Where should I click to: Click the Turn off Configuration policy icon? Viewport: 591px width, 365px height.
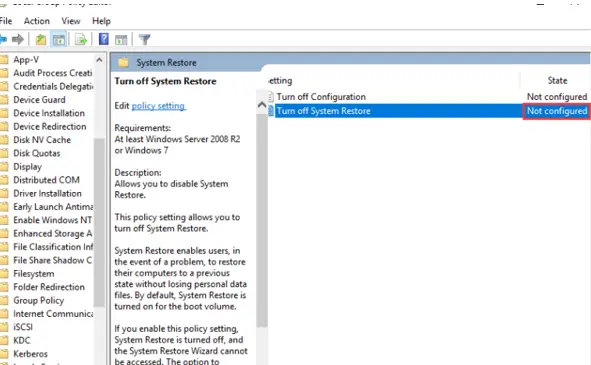(x=270, y=97)
